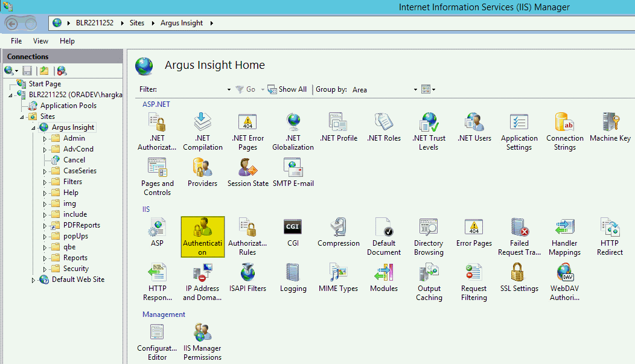
Task: Open Failed Request Tracing rules
Action: click(519, 237)
